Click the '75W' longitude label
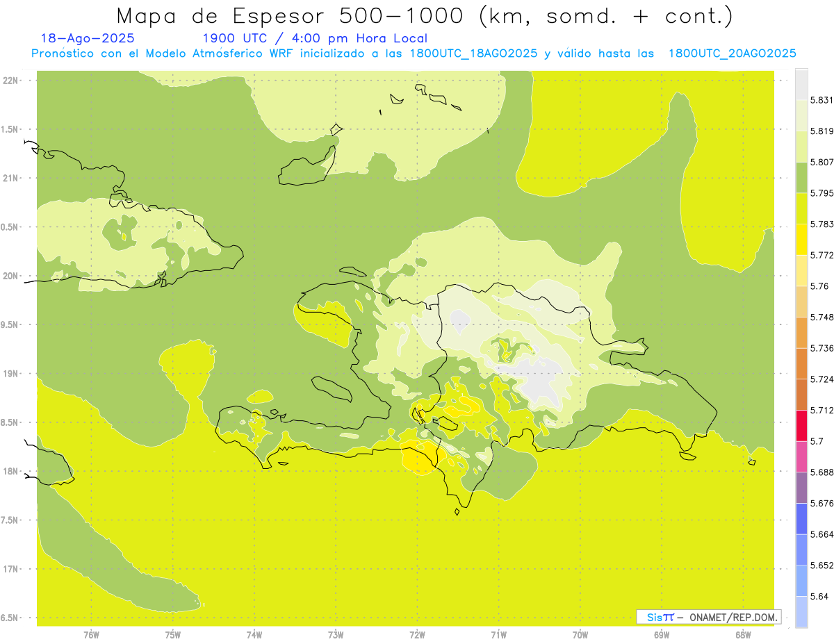The image size is (834, 644). (172, 634)
